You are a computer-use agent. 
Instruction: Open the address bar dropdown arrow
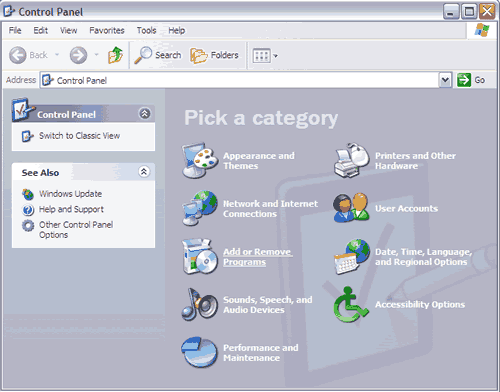[445, 80]
